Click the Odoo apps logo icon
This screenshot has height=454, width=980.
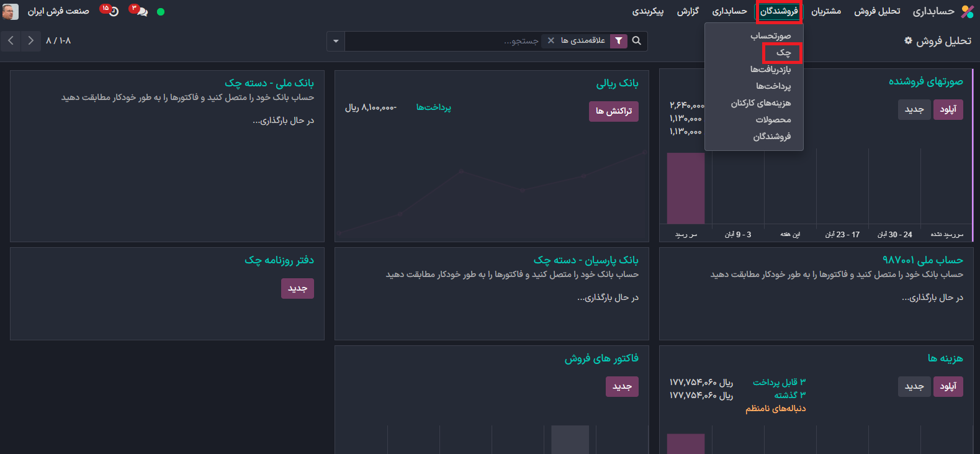pyautogui.click(x=967, y=11)
